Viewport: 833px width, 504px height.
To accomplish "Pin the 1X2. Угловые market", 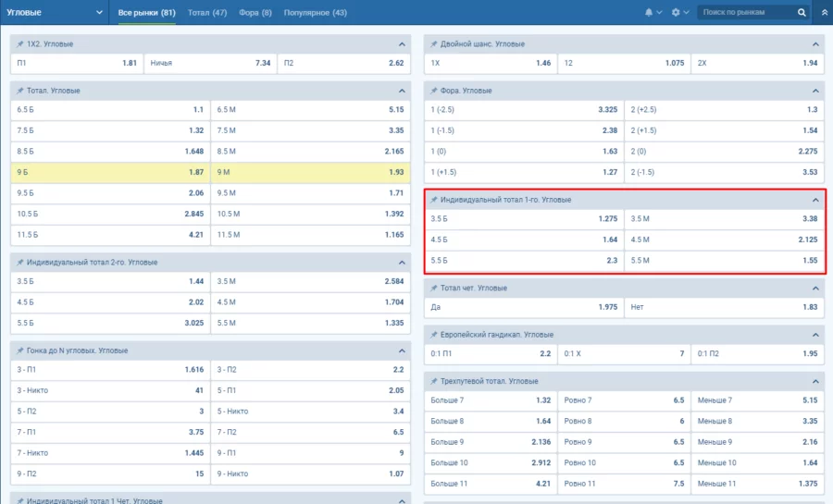I will (19, 44).
